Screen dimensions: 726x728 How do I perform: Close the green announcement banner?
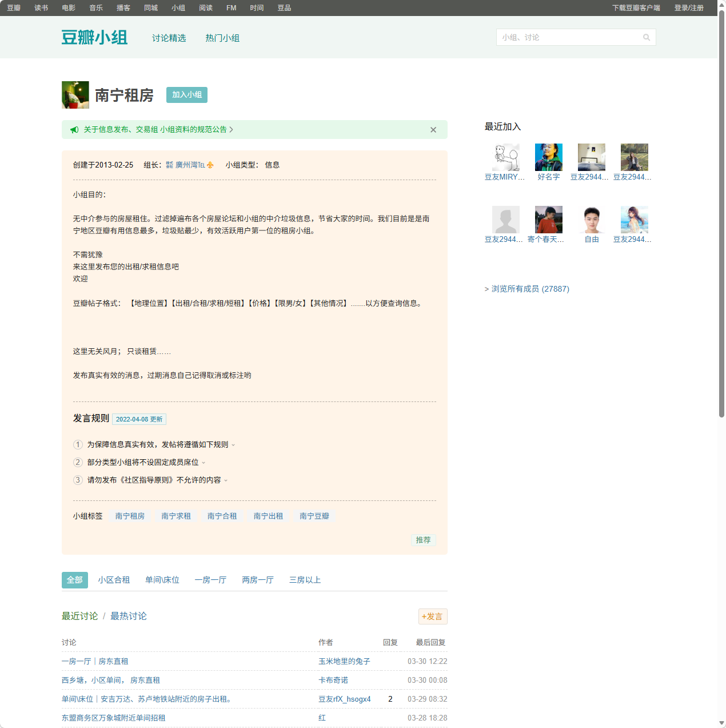tap(433, 130)
